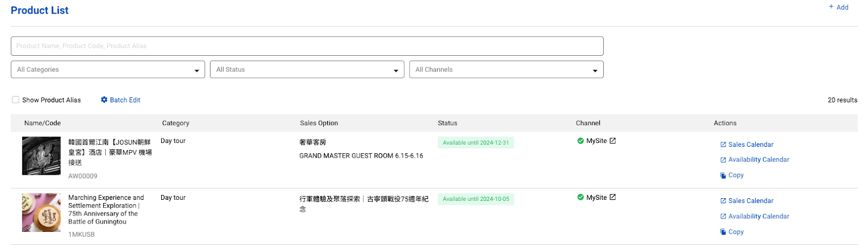
Task: Open Sales Calendar for 1MKUSB
Action: click(x=751, y=201)
